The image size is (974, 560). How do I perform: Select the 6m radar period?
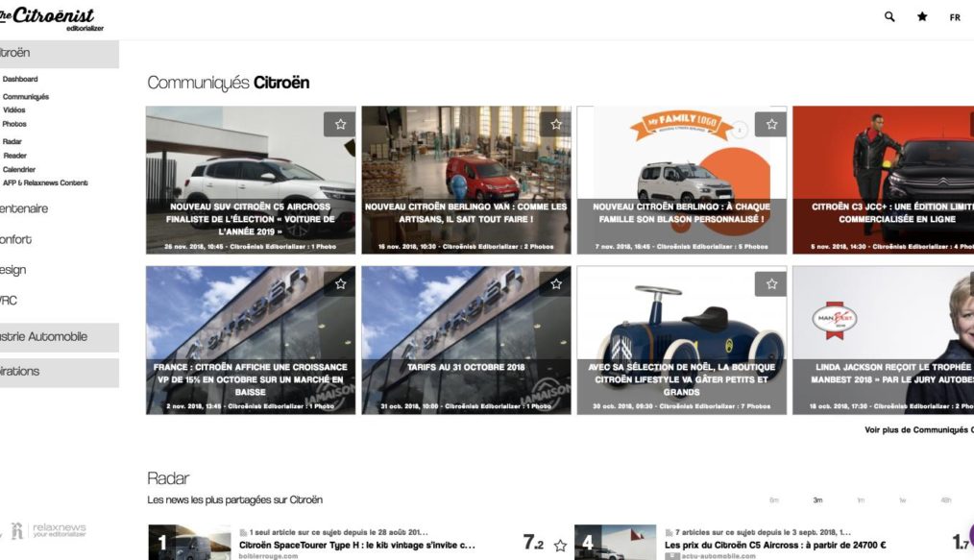[774, 499]
